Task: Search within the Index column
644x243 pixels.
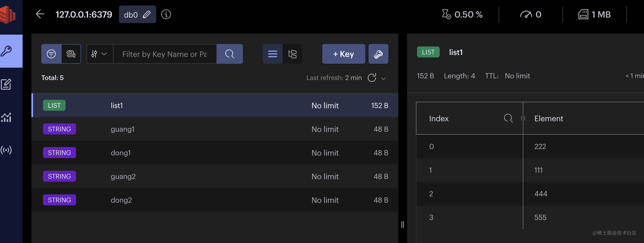Action: click(508, 118)
